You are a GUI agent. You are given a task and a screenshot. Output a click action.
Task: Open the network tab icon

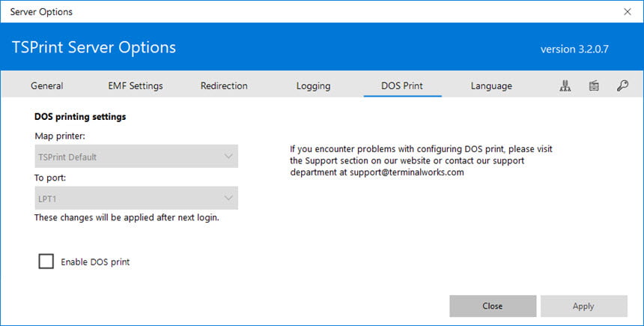click(x=565, y=85)
